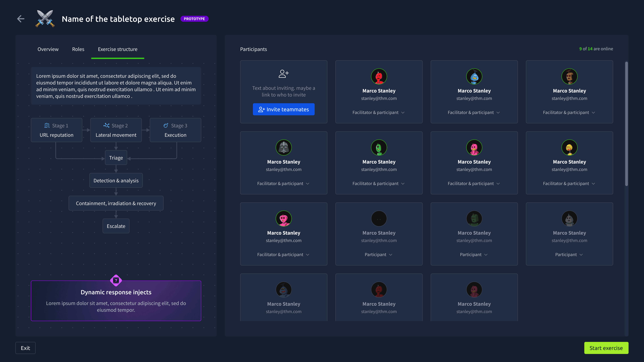Click the Stage 1 URL reputation icon
644x362 pixels.
[47, 125]
